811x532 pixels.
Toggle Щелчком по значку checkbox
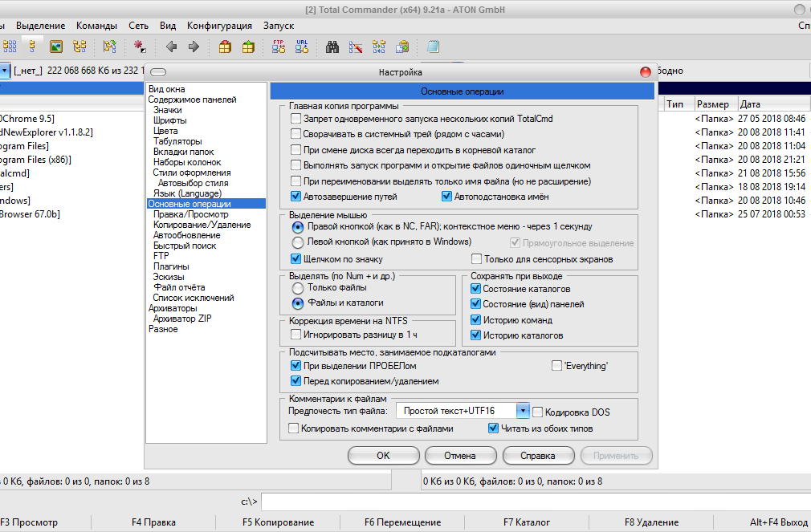[295, 259]
